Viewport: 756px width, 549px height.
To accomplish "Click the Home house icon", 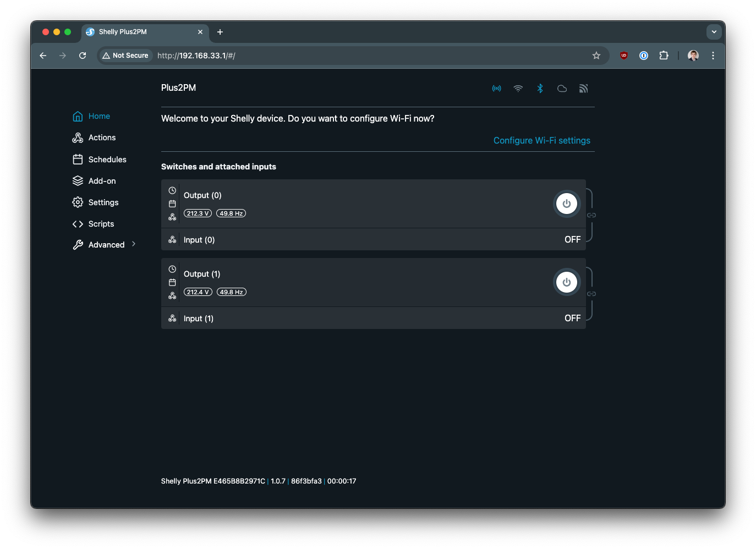I will (78, 116).
